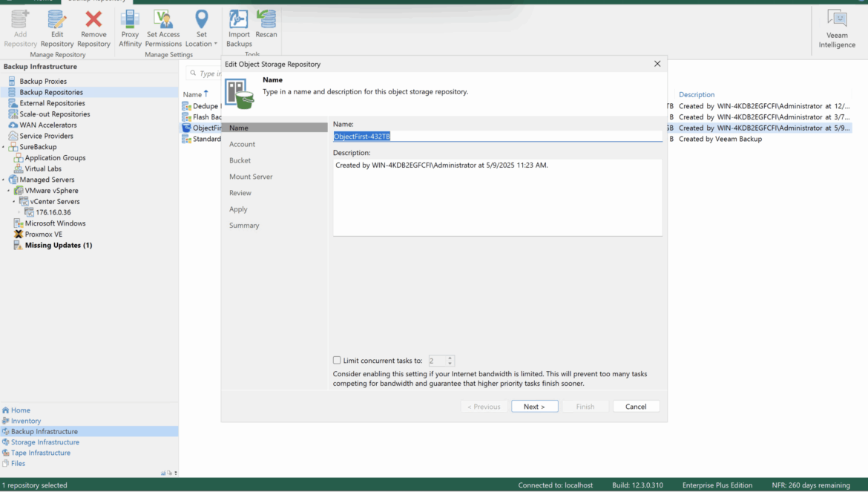Select server 176.16.0.36
Viewport: 868px width, 492px height.
[x=53, y=212]
